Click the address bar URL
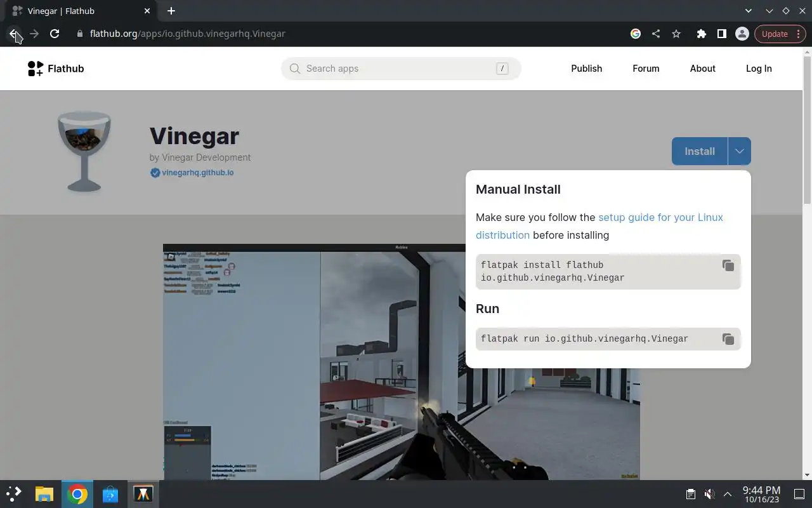 188,34
